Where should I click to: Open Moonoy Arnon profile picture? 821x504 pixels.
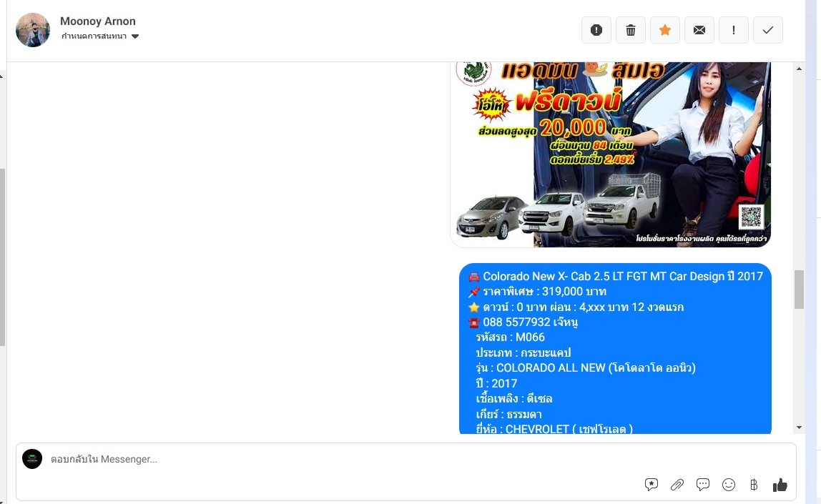coord(33,30)
